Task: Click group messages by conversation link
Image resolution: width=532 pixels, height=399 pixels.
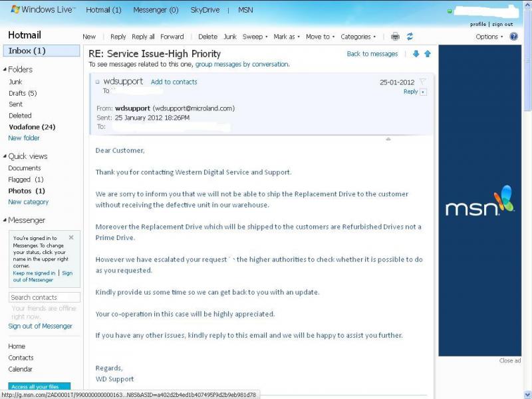Action: 242,64
